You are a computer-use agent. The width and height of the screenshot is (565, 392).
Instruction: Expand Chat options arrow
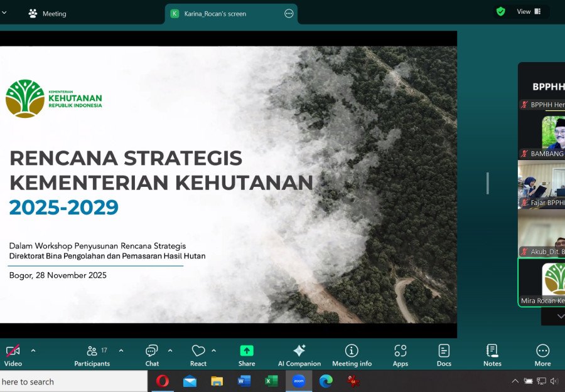pos(170,351)
